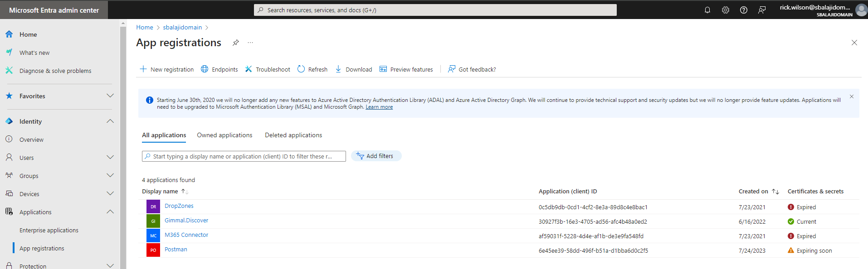Viewport: 868px width, 269px height.
Task: Open the settings gear icon
Action: [726, 10]
